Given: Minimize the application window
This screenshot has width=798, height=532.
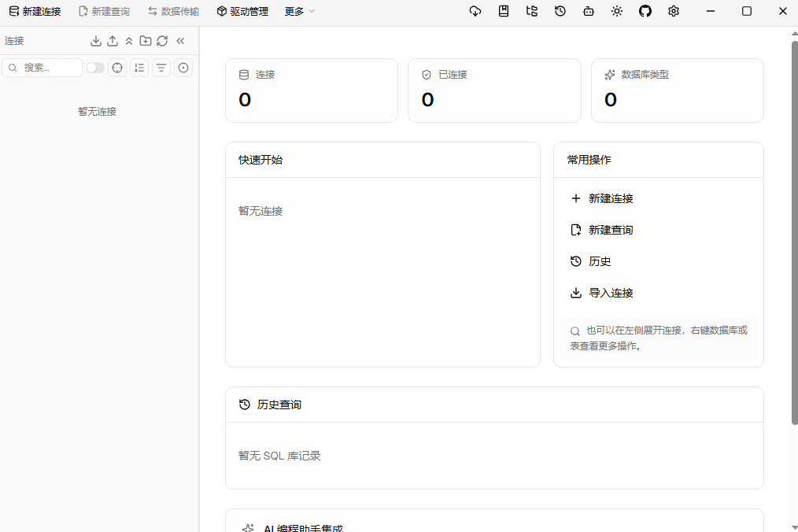Looking at the screenshot, I should coord(711,11).
